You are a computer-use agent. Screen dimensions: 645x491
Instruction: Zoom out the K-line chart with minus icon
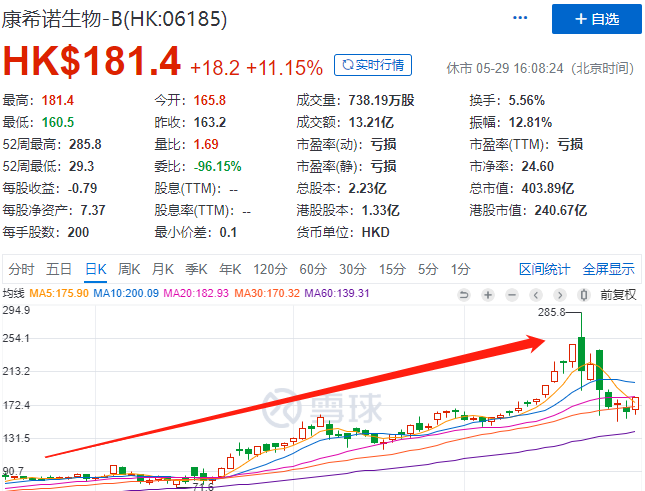click(x=512, y=295)
